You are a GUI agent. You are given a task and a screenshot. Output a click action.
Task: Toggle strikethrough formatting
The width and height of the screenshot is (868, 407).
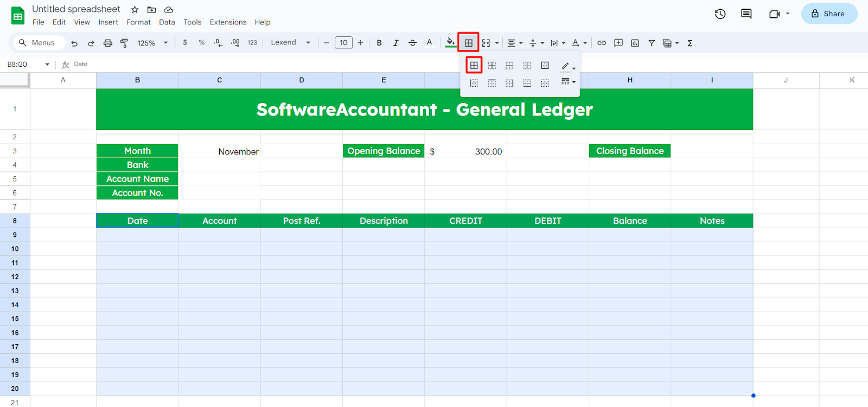[412, 43]
